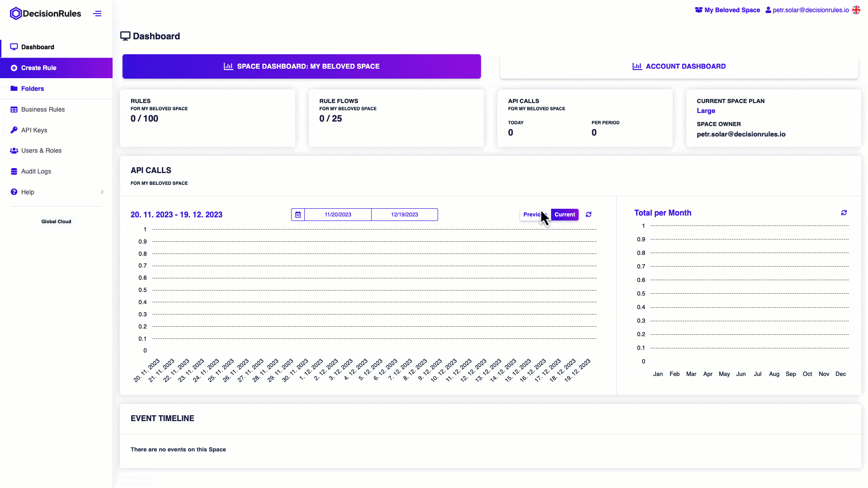Refresh the API Calls chart
The width and height of the screenshot is (868, 488).
(589, 215)
